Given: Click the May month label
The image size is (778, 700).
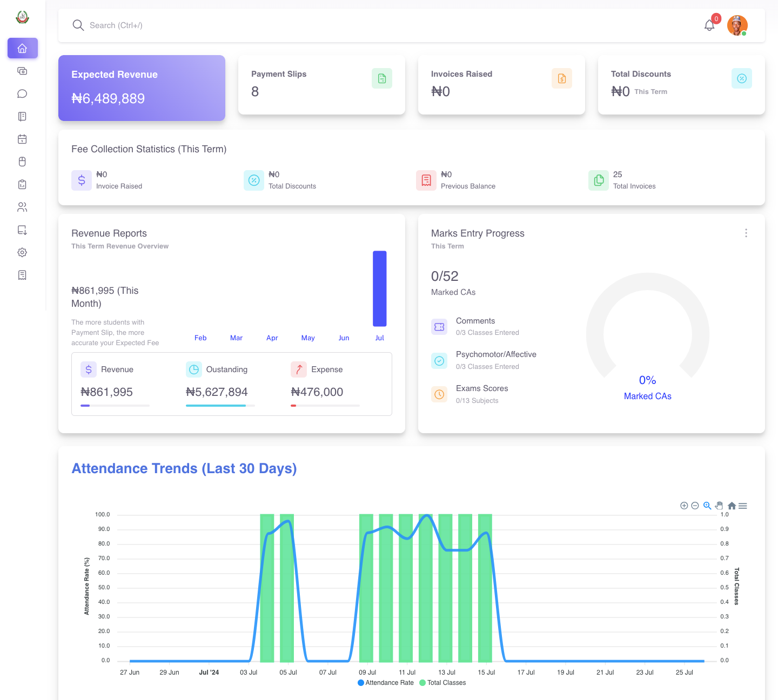Looking at the screenshot, I should coord(308,338).
